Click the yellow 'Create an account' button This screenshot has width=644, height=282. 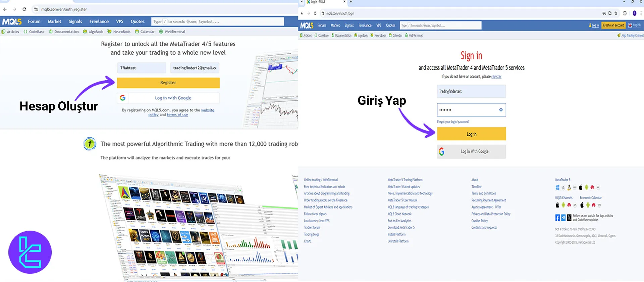[613, 26]
